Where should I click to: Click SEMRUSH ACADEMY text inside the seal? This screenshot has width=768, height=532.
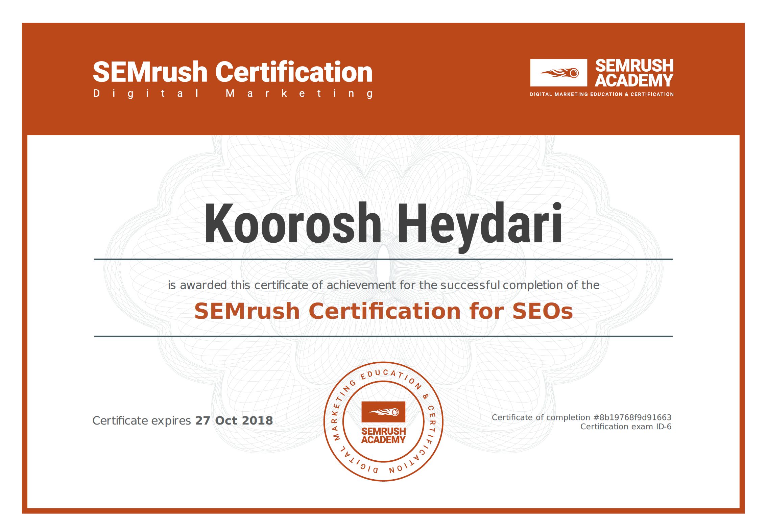pyautogui.click(x=383, y=435)
